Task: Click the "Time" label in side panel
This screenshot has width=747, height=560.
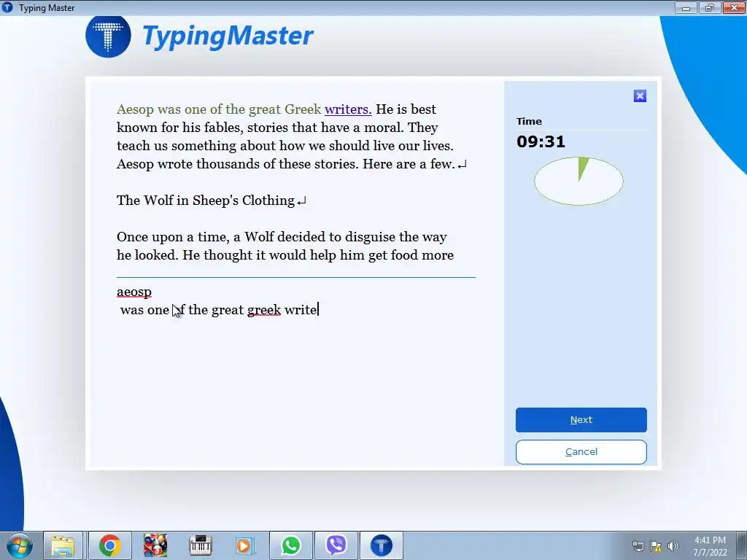Action: pos(529,122)
